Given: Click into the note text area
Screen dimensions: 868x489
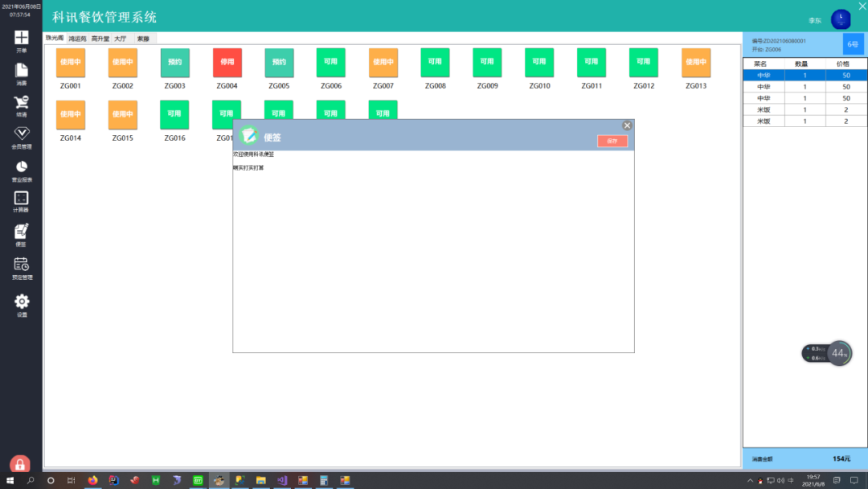Looking at the screenshot, I should 433,251.
